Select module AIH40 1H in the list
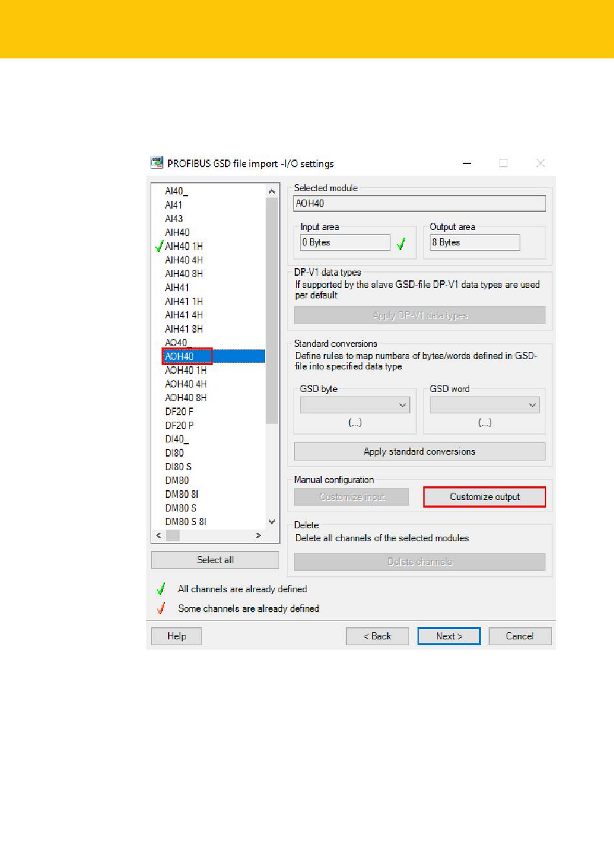Screen dimensions: 614x868 [x=184, y=246]
